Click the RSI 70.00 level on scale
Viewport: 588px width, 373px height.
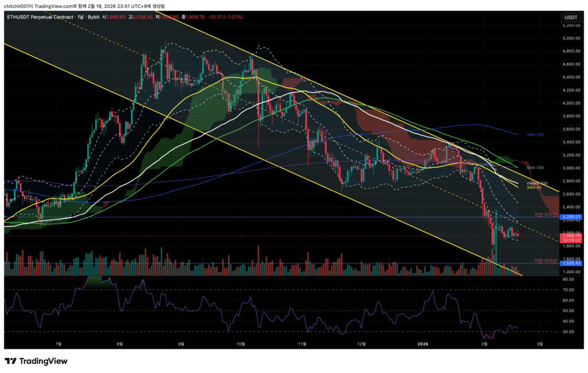tap(570, 290)
